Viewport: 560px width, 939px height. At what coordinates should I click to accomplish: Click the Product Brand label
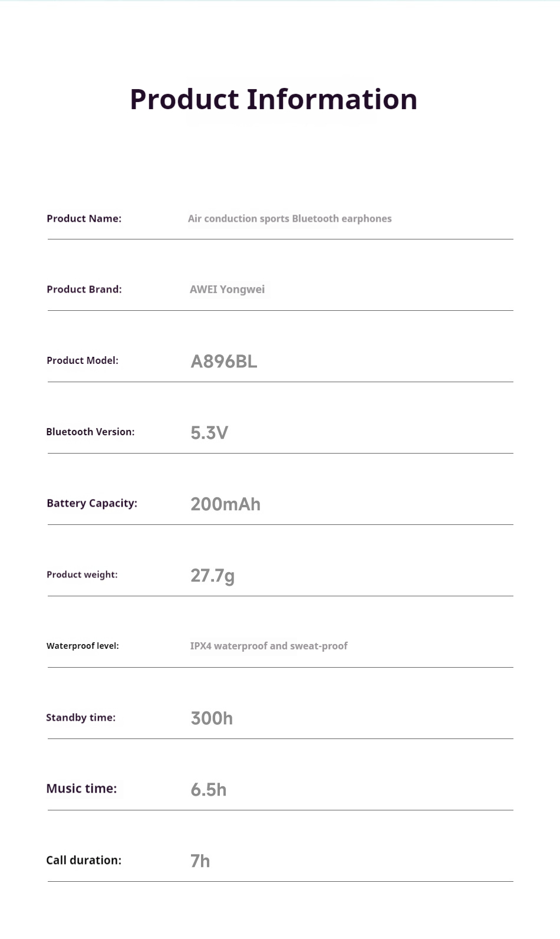tap(84, 289)
